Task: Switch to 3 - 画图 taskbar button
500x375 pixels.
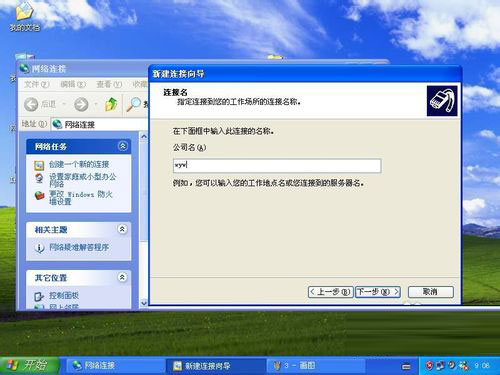Action: tap(315, 366)
